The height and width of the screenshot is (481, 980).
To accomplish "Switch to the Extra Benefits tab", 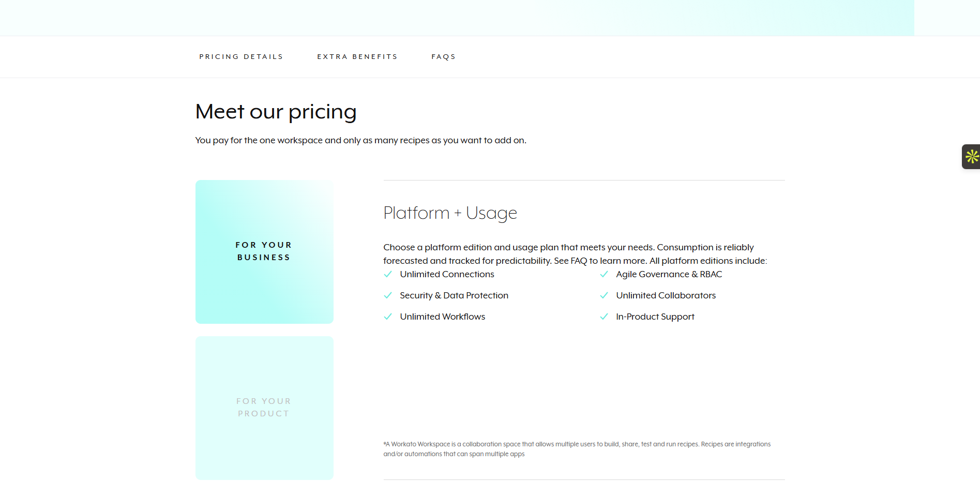I will pyautogui.click(x=357, y=56).
